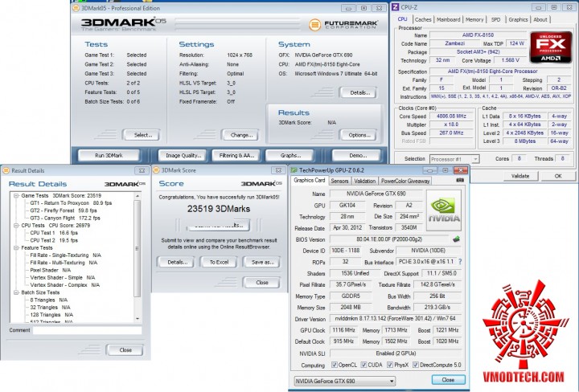The height and width of the screenshot is (392, 579).
Task: Collapse the Game Tests tree node
Action: pos(16,196)
